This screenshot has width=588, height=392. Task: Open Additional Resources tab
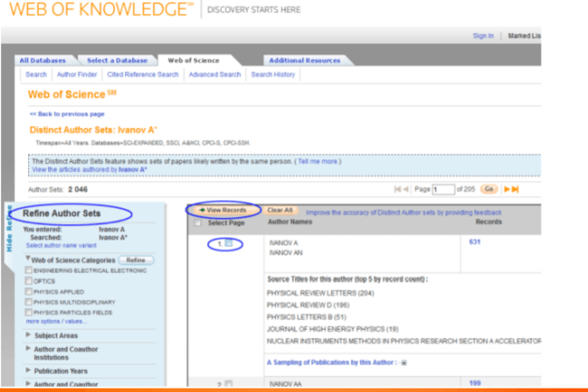pos(304,60)
